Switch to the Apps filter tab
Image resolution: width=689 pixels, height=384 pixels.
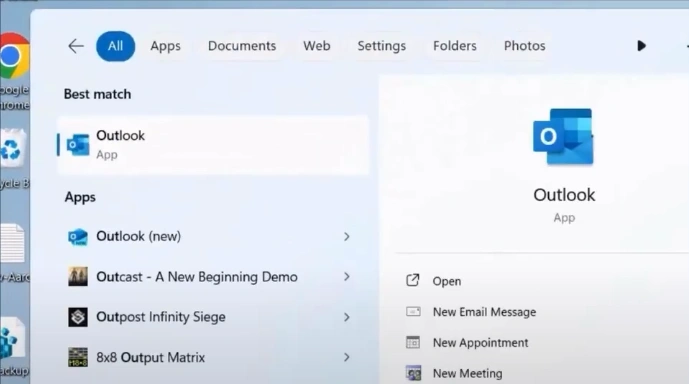click(165, 46)
